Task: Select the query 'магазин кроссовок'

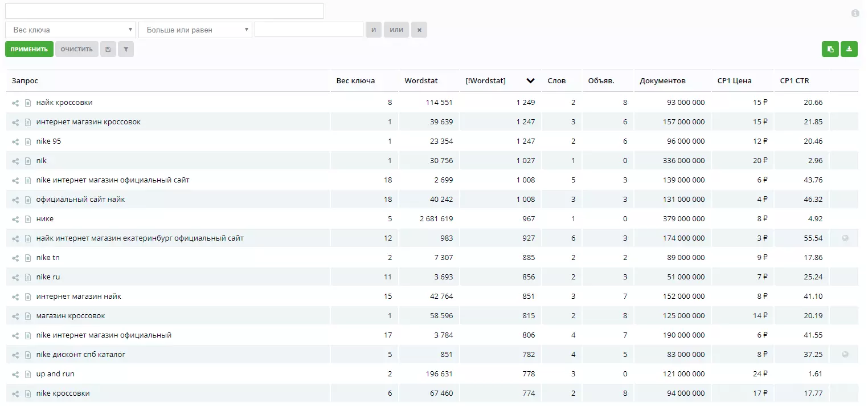Action: pyautogui.click(x=71, y=316)
